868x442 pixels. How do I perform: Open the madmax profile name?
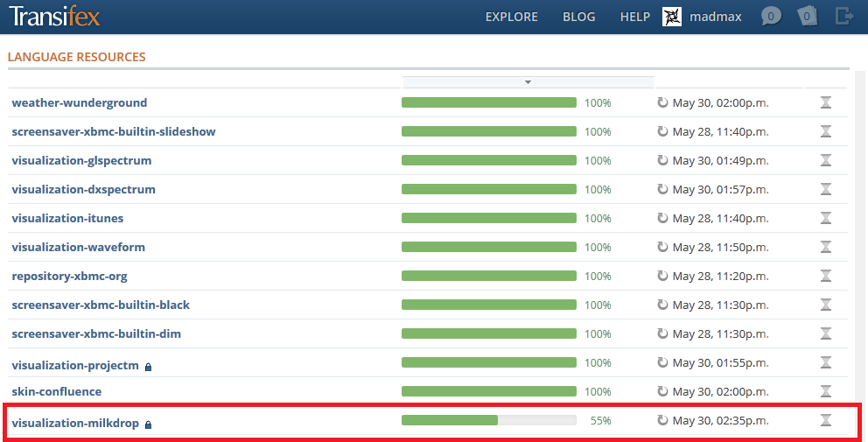[715, 17]
